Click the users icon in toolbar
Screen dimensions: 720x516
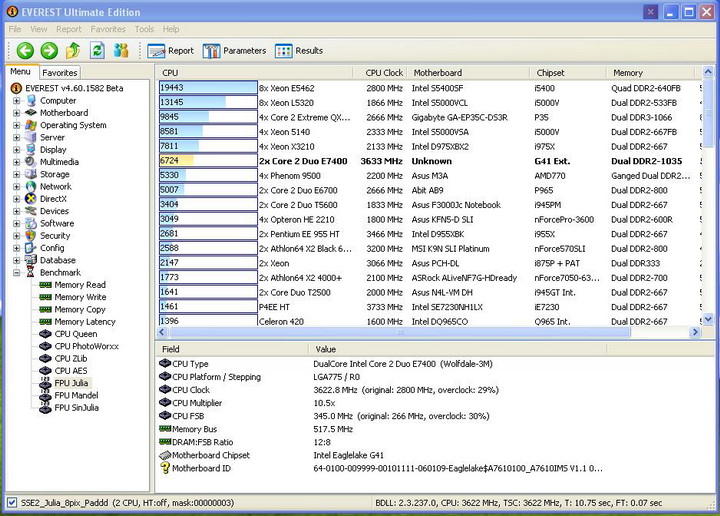(121, 50)
